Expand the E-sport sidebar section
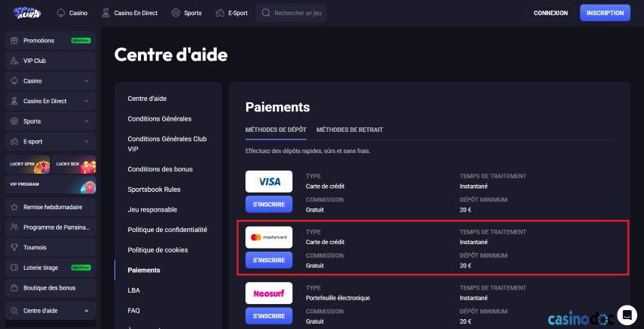644x329 pixels. click(x=51, y=141)
